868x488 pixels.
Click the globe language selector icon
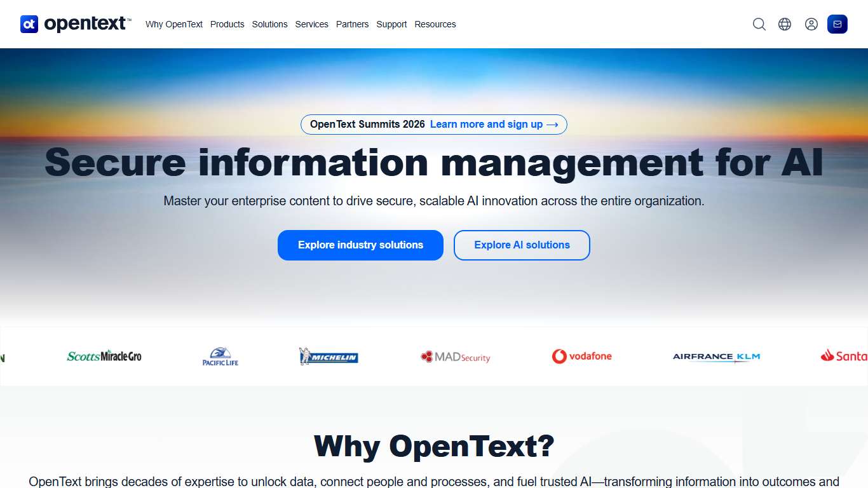(785, 24)
